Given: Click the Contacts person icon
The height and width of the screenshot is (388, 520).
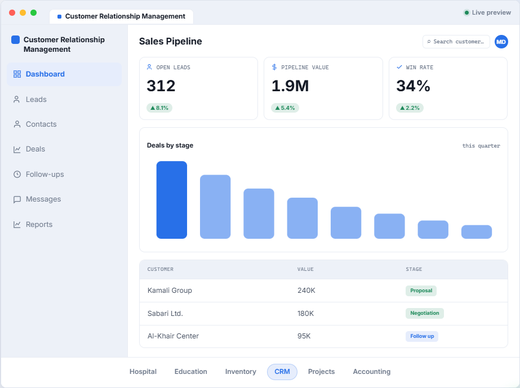Looking at the screenshot, I should pyautogui.click(x=17, y=124).
